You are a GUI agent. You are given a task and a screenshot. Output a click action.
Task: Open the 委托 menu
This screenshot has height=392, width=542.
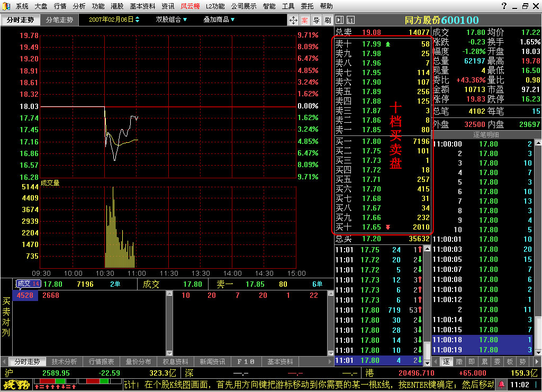308,6
